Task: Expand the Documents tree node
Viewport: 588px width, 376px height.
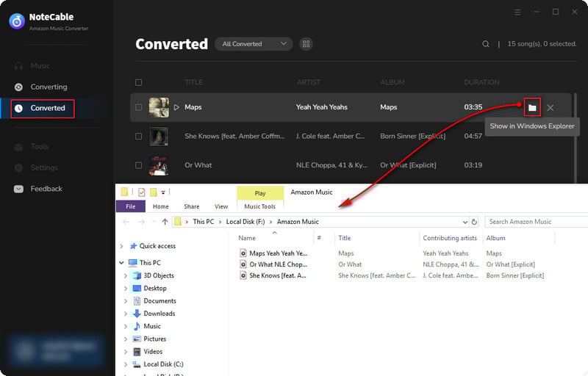Action: (x=126, y=301)
